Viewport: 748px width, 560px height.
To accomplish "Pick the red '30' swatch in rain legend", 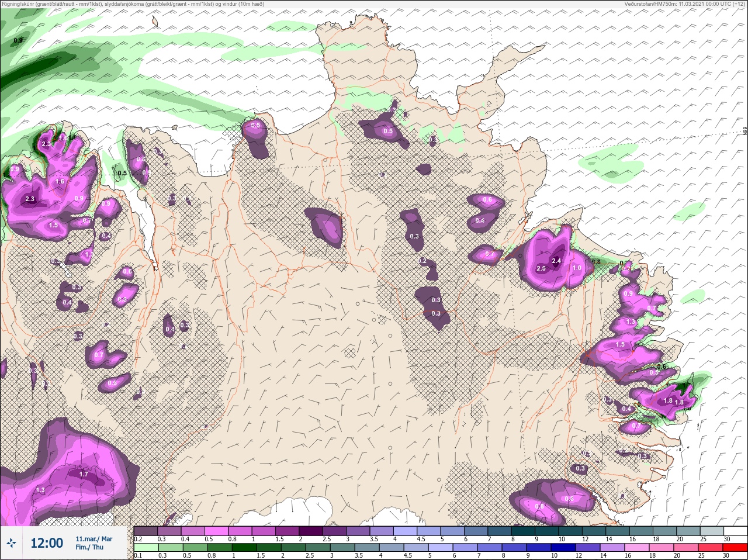I will 734,547.
